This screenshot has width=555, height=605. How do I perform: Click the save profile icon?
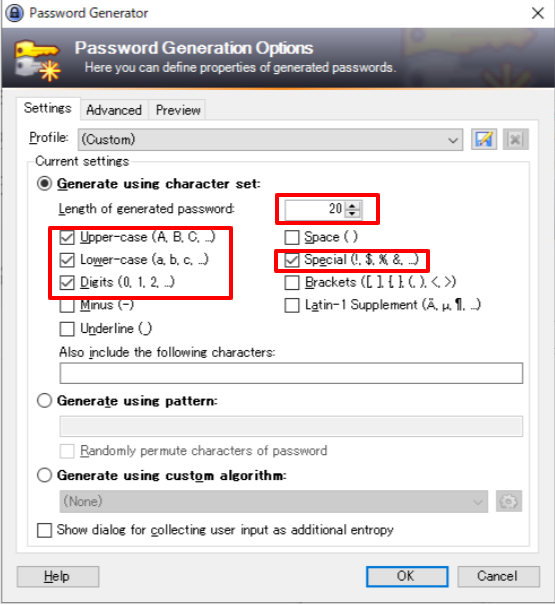(484, 139)
